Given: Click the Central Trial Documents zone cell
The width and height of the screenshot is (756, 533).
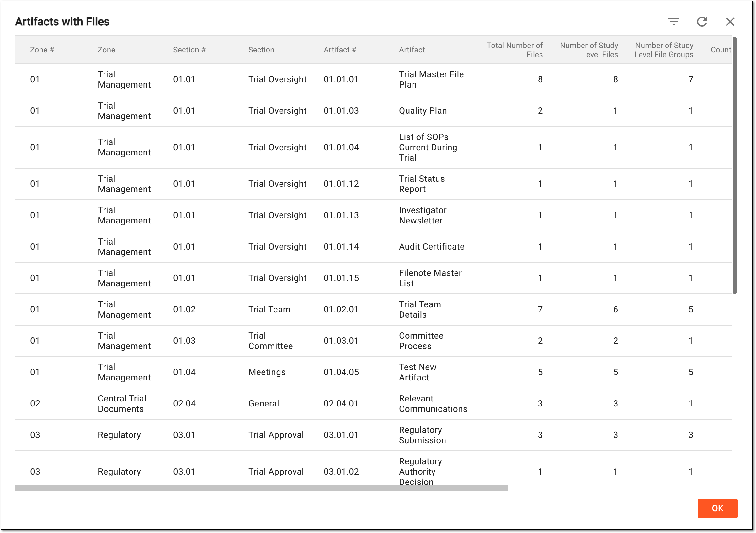Looking at the screenshot, I should 122,404.
